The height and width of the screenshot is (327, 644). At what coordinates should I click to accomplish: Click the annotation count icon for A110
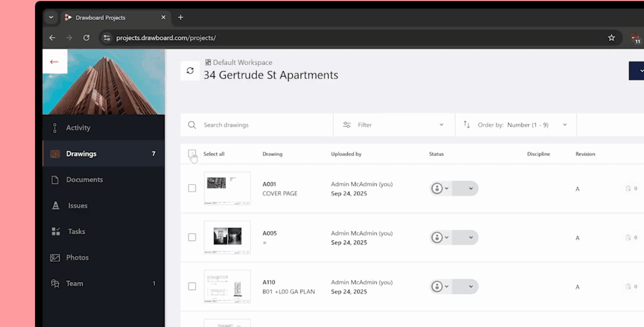tap(628, 287)
